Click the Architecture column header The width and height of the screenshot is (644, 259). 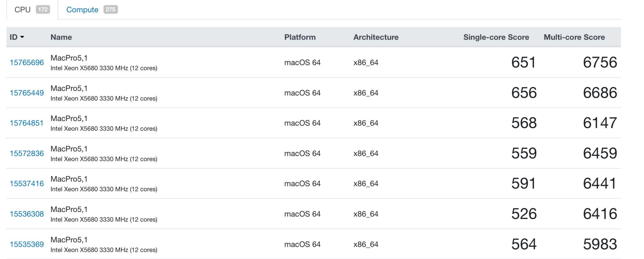376,37
